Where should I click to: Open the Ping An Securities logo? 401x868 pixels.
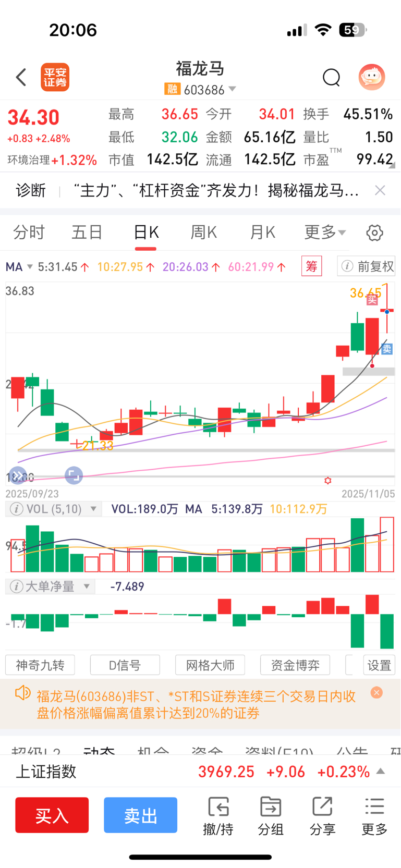tap(55, 78)
